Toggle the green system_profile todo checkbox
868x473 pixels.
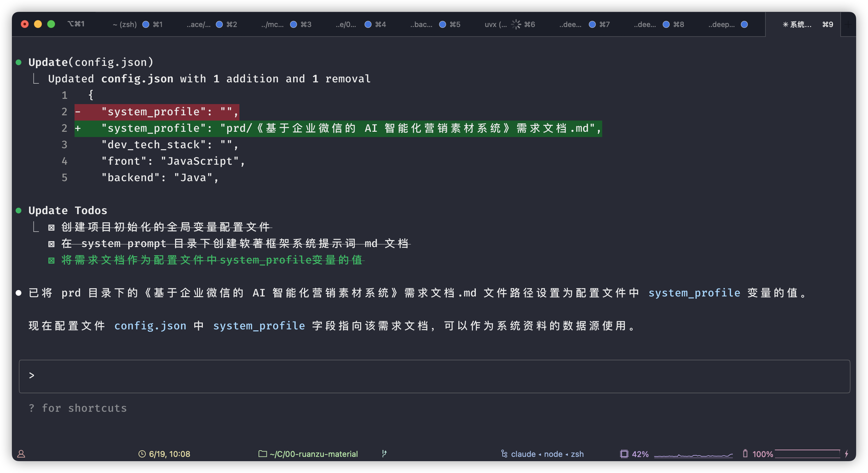click(x=51, y=261)
